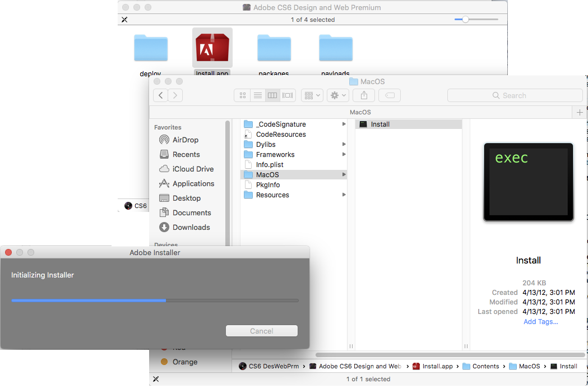Switch to icon view
588x388 pixels.
tap(243, 95)
